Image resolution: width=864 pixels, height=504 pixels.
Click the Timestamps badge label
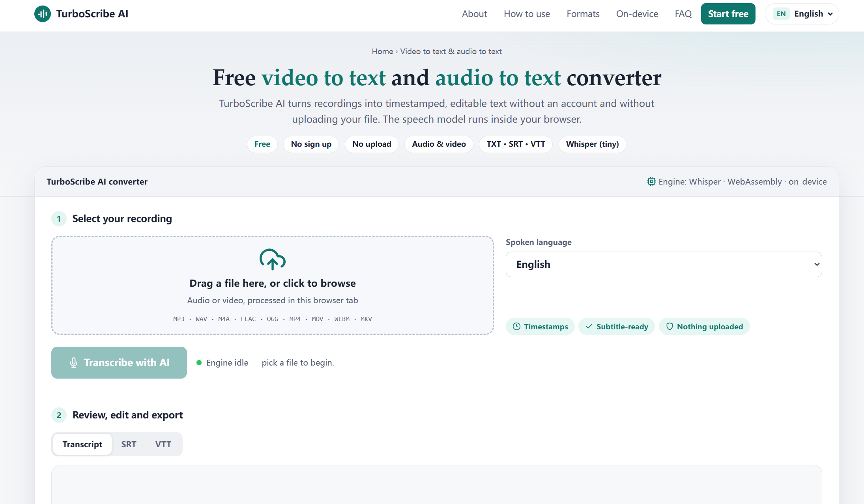546,327
